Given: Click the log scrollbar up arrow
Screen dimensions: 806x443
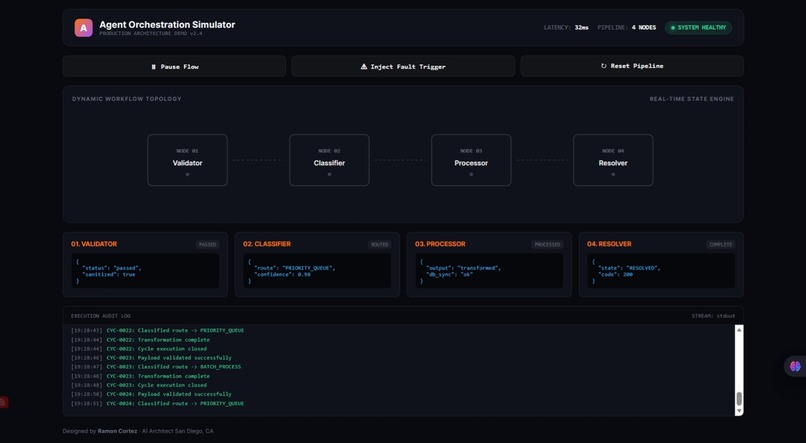Looking at the screenshot, I should point(739,330).
